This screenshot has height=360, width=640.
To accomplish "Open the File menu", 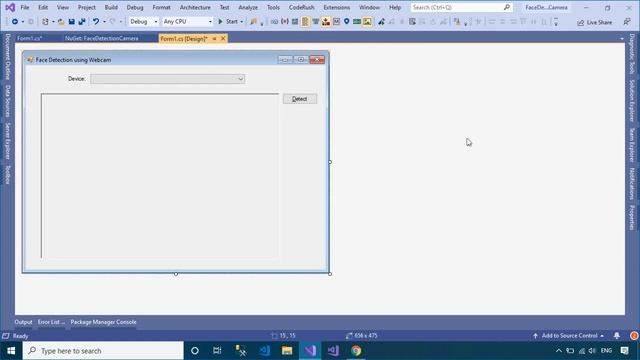I will (24, 7).
